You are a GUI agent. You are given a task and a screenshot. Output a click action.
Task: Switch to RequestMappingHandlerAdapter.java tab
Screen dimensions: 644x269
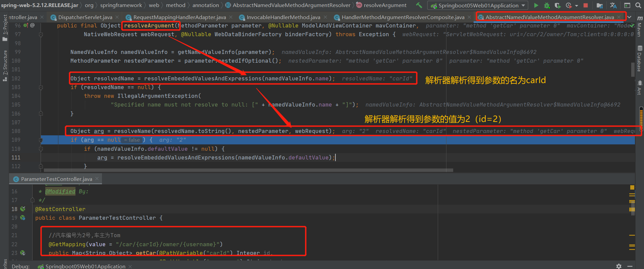[x=179, y=17]
